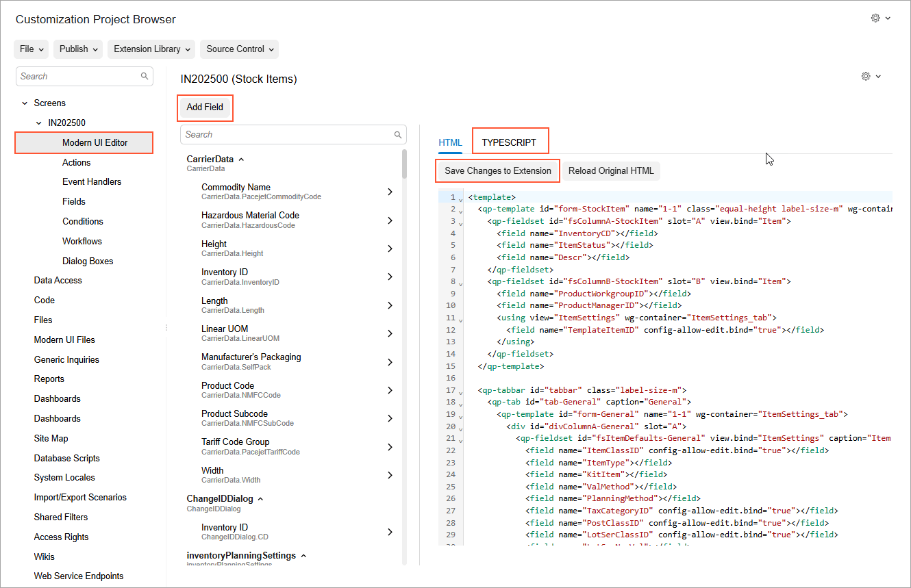Open Shared Filters section
911x588 pixels.
pos(61,517)
